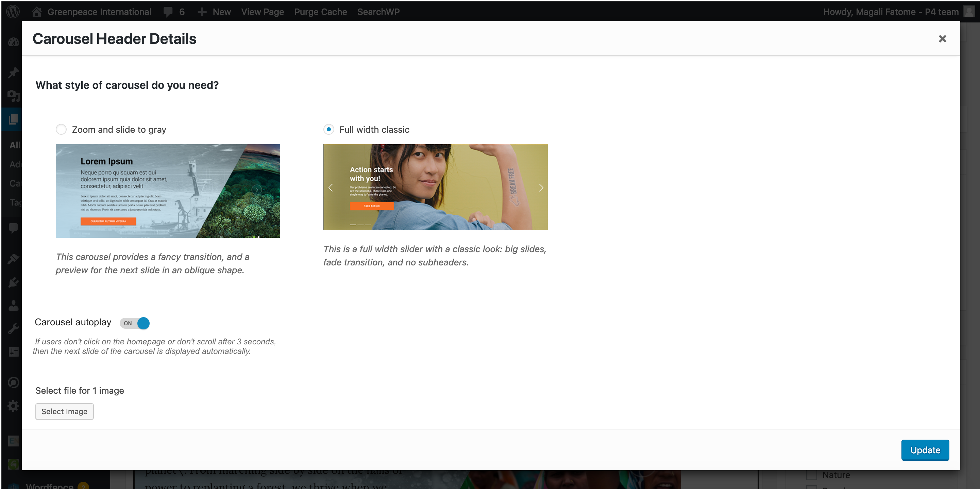
Task: Tick the Nature checkbox behind the dialog
Action: pos(811,475)
